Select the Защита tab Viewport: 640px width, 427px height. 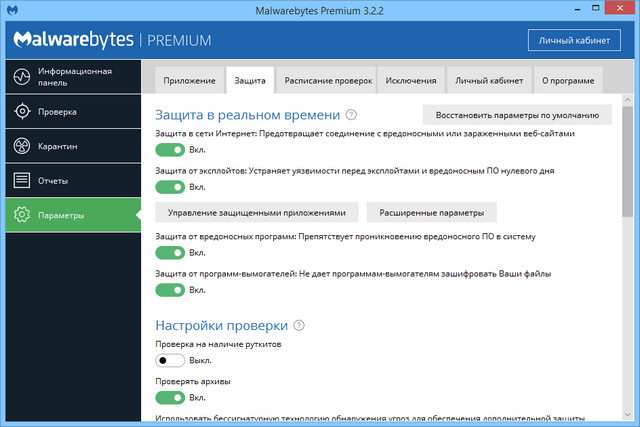[x=250, y=80]
